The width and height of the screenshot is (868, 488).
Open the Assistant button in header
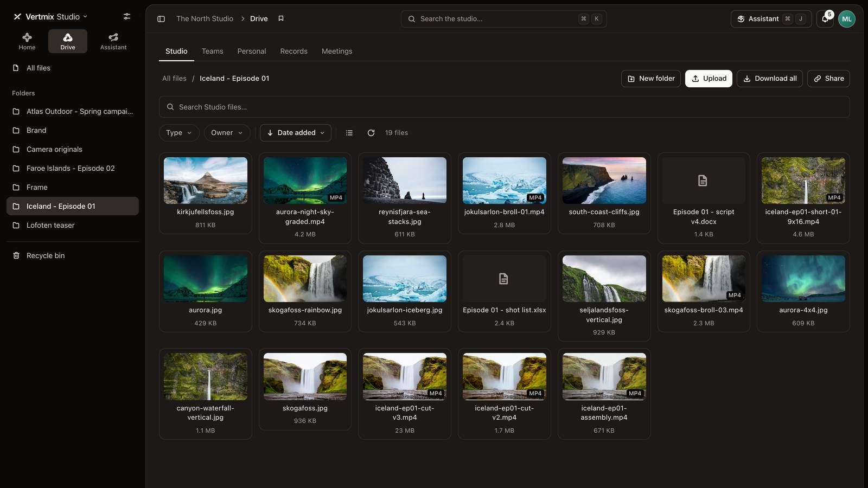point(771,18)
